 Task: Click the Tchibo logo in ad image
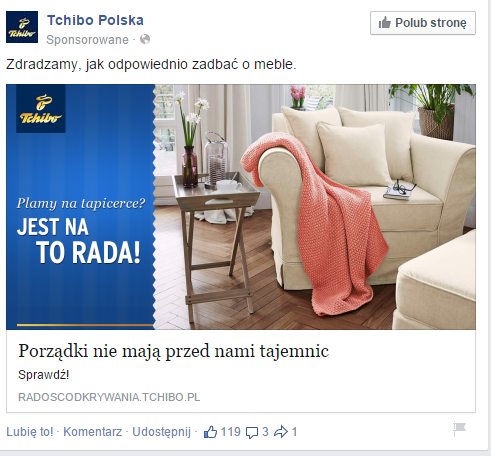click(41, 109)
